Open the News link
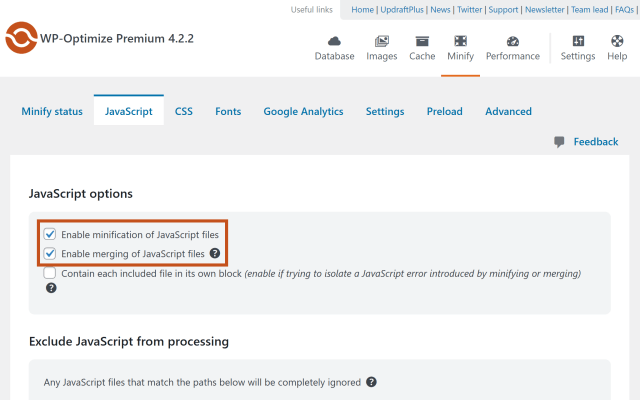 (440, 10)
